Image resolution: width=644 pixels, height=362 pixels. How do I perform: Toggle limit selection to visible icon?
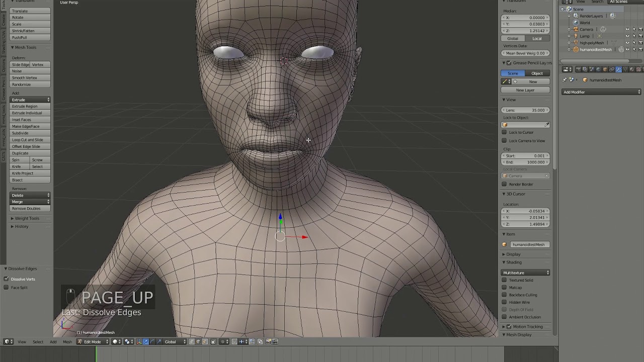(x=213, y=342)
